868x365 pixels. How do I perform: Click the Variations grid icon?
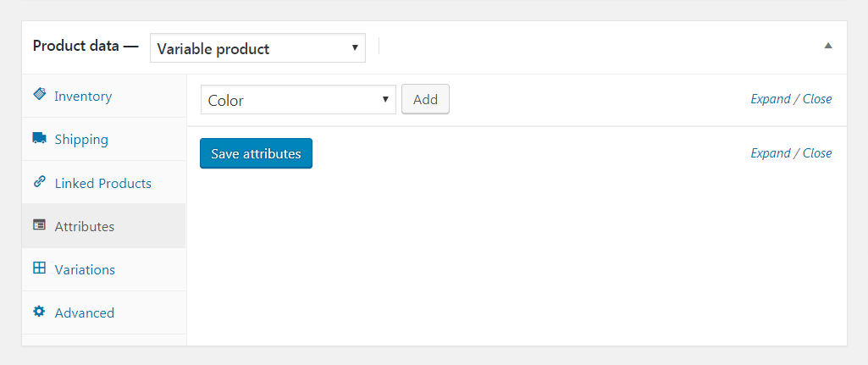pyautogui.click(x=39, y=268)
